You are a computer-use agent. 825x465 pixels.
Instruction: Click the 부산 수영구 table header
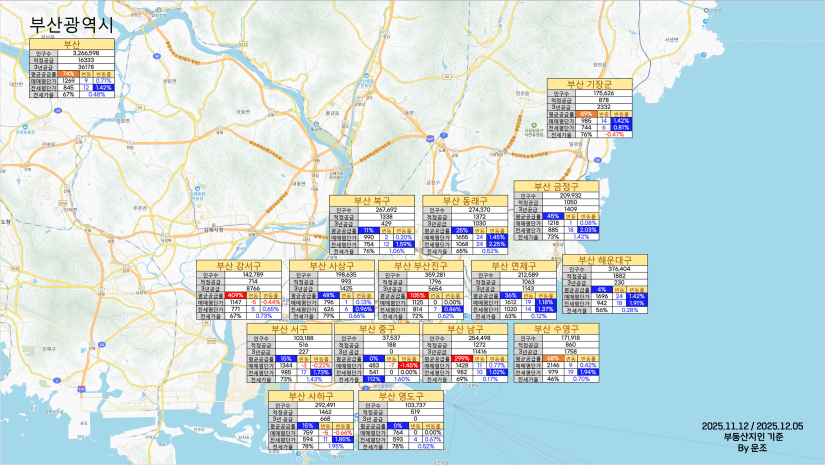coord(556,329)
